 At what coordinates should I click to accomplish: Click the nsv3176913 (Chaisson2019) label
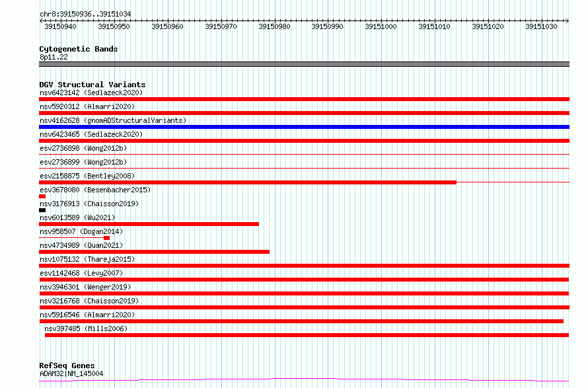89,204
